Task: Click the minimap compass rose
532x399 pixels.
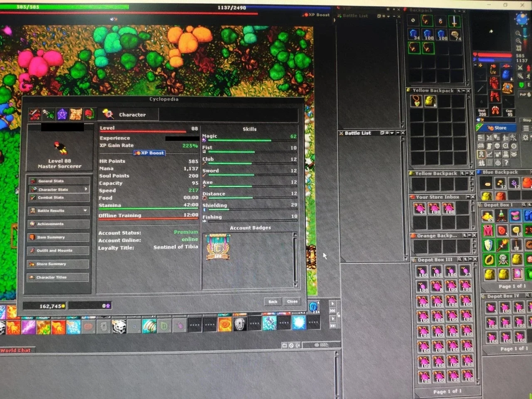Action: click(522, 19)
